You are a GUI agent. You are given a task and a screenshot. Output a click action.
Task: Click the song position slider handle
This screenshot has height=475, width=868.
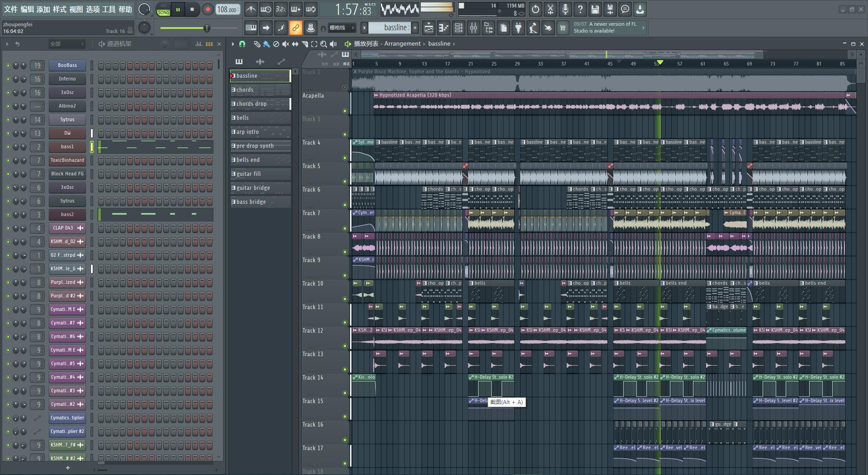pos(207,28)
